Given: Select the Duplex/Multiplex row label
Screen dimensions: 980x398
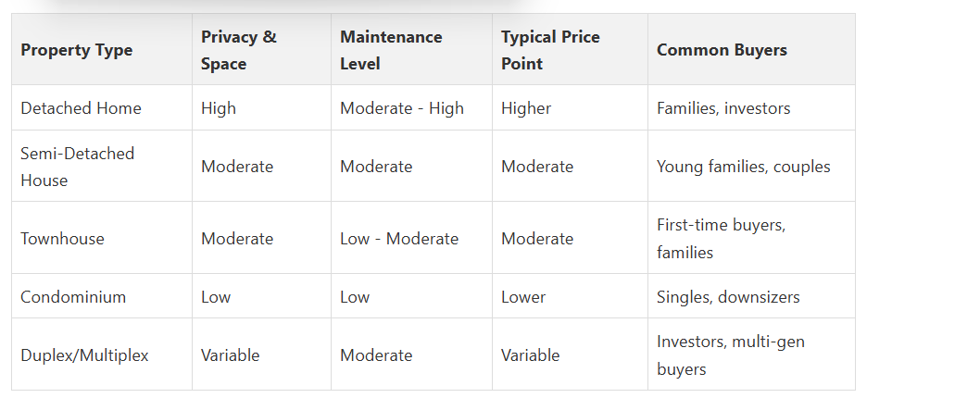Looking at the screenshot, I should pyautogui.click(x=84, y=355).
